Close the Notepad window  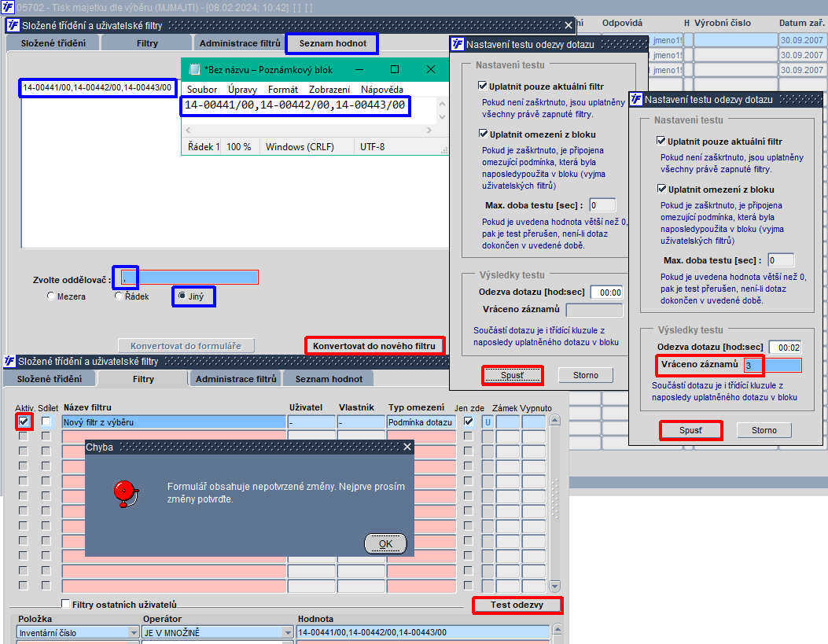pyautogui.click(x=431, y=69)
